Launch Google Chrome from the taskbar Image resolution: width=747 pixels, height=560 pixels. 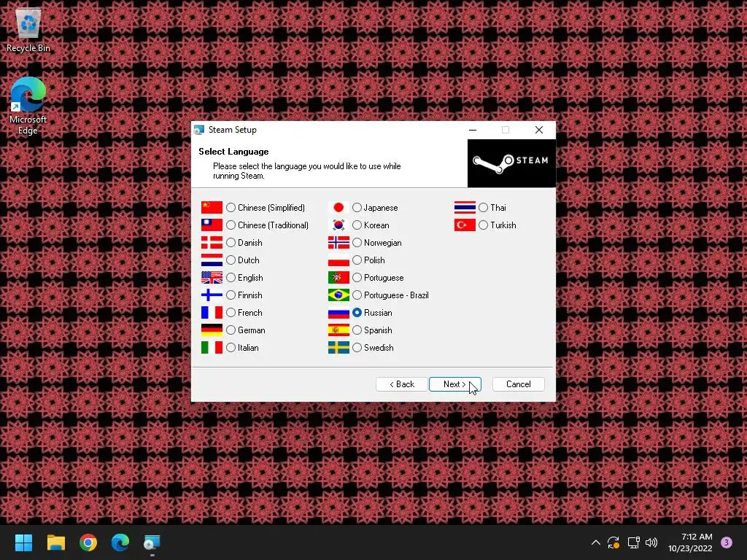tap(88, 542)
